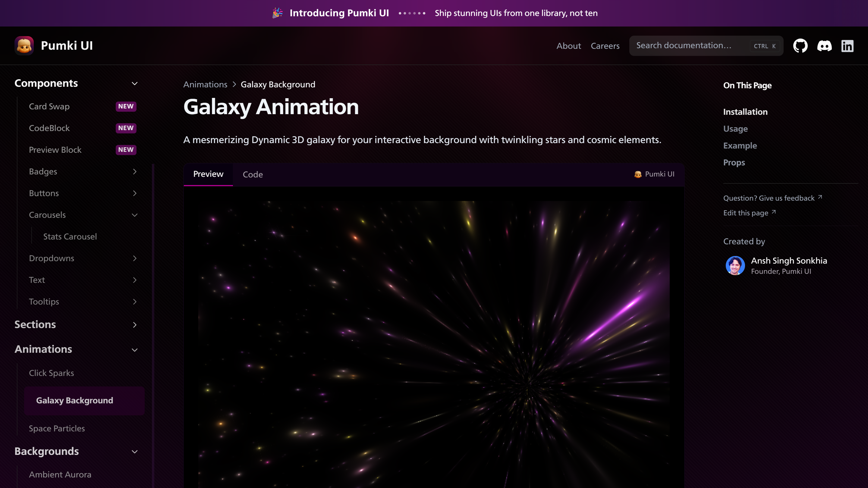Click Question? Give us feedback link
This screenshot has width=868, height=488.
point(769,198)
